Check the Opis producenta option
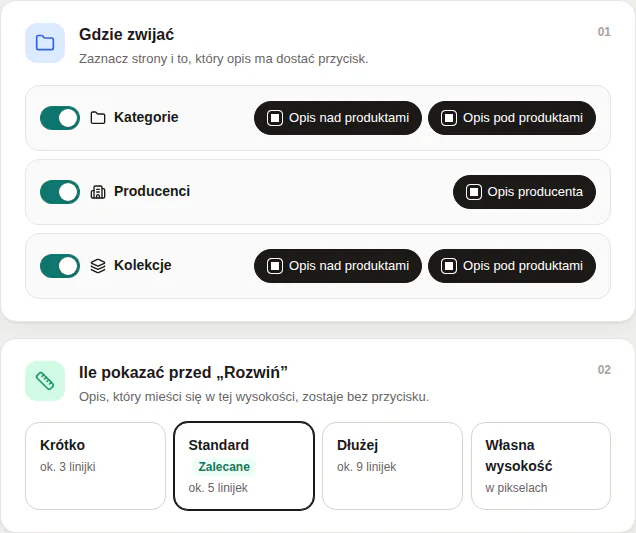The height and width of the screenshot is (533, 636). (x=524, y=192)
